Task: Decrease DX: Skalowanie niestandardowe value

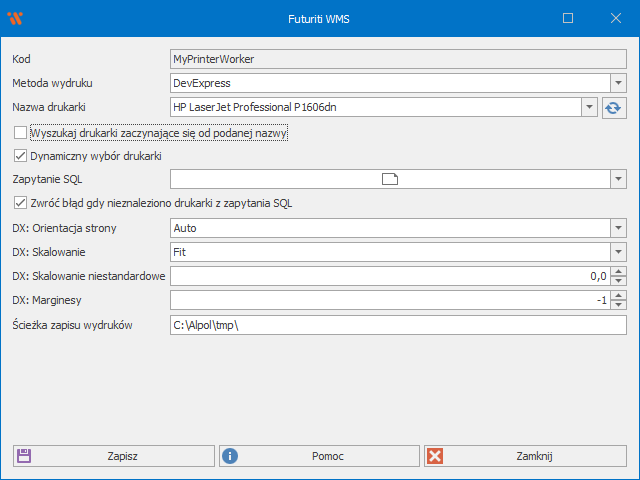Action: tap(618, 281)
